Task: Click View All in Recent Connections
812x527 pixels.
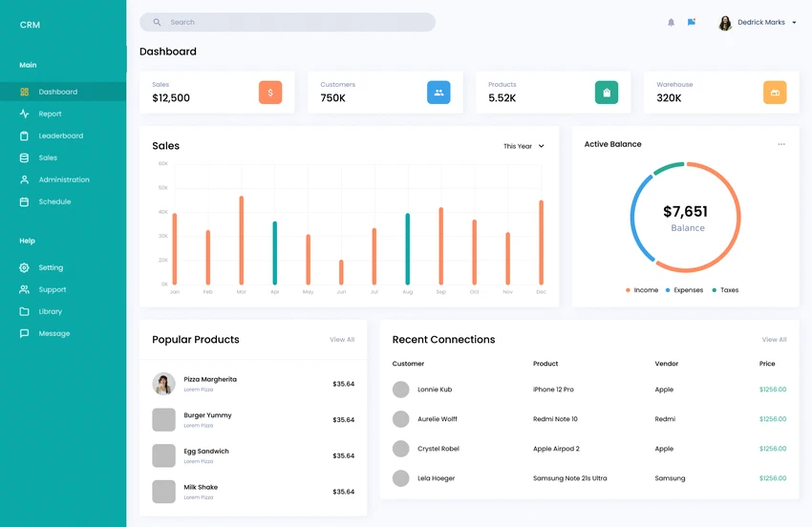Action: 774,340
